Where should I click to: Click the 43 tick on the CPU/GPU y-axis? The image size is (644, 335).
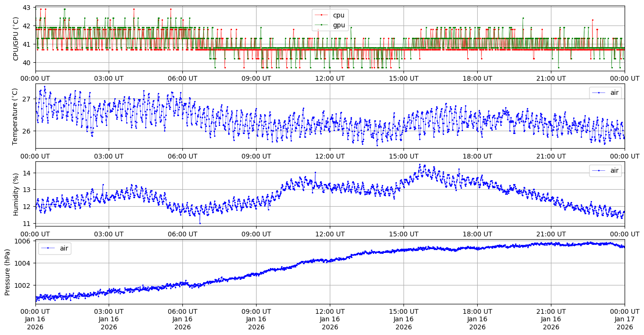[x=26, y=8]
